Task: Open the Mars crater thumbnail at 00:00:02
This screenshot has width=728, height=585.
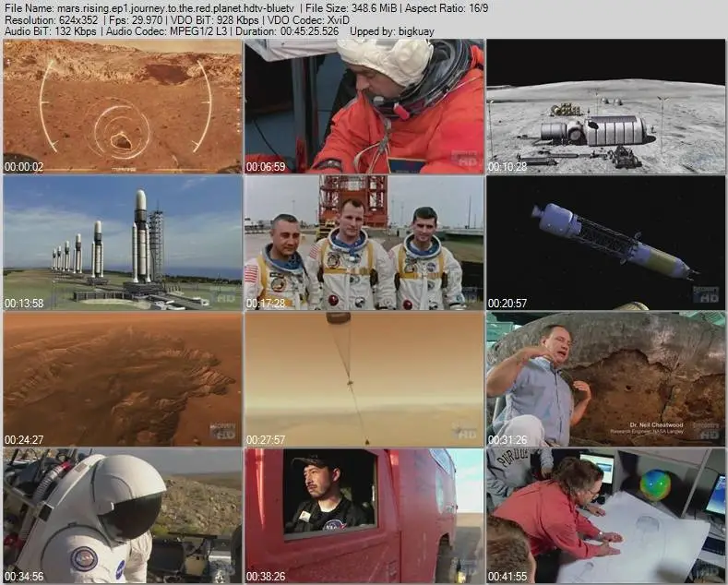Action: (x=123, y=106)
